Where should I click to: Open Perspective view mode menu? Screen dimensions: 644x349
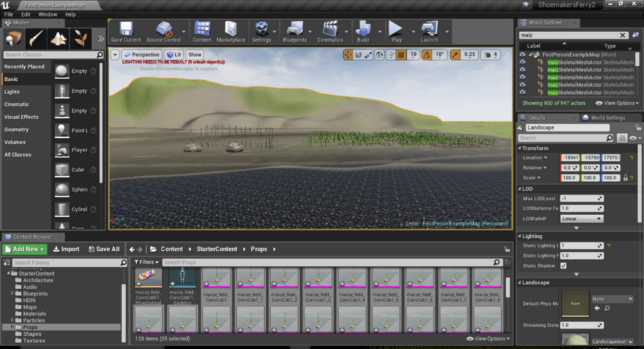142,54
